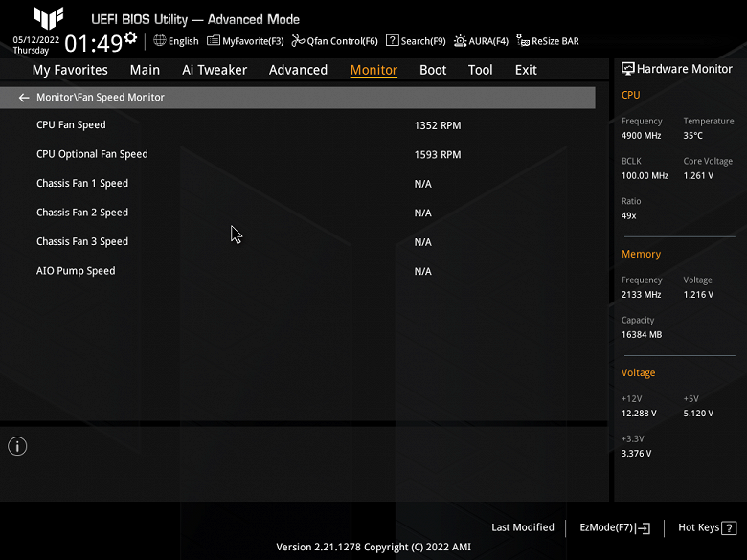Click the EzMode exit arrow icon
The width and height of the screenshot is (747, 560).
click(x=643, y=527)
